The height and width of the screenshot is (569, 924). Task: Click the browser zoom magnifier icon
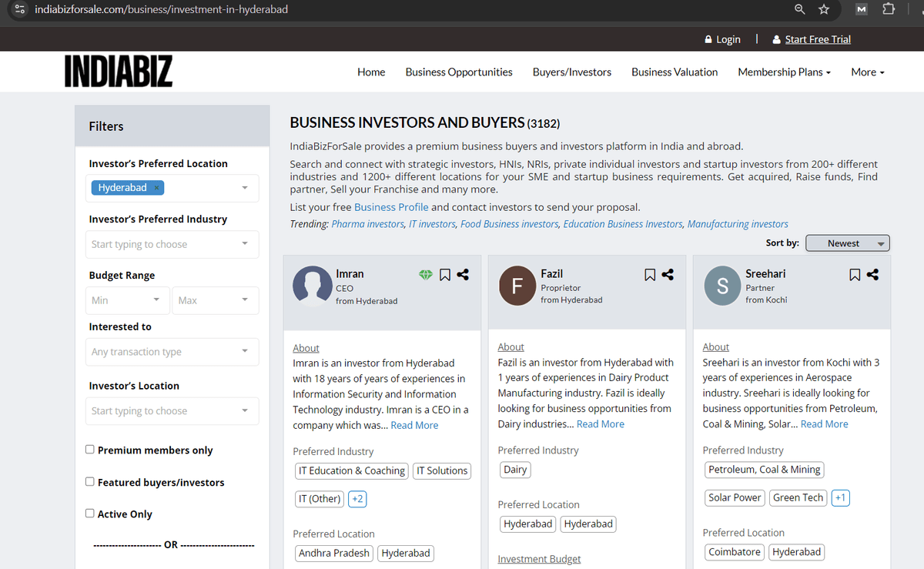click(x=800, y=9)
